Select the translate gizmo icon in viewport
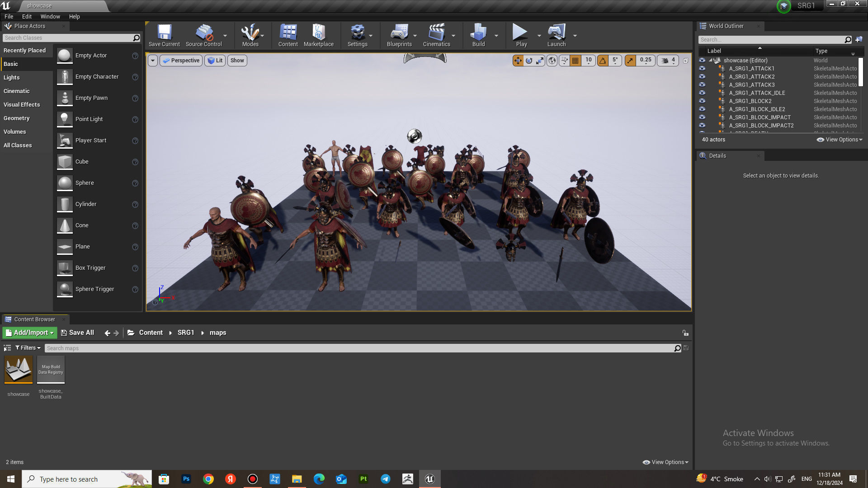Screen dimensions: 868x488 tap(518, 61)
